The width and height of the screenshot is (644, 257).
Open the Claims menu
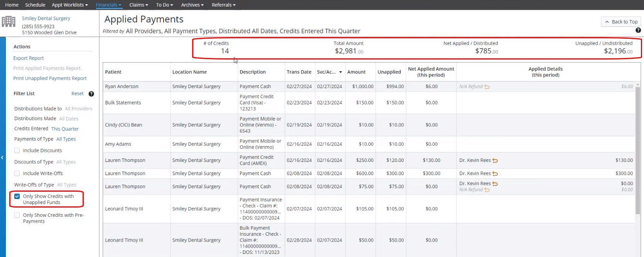[x=139, y=5]
